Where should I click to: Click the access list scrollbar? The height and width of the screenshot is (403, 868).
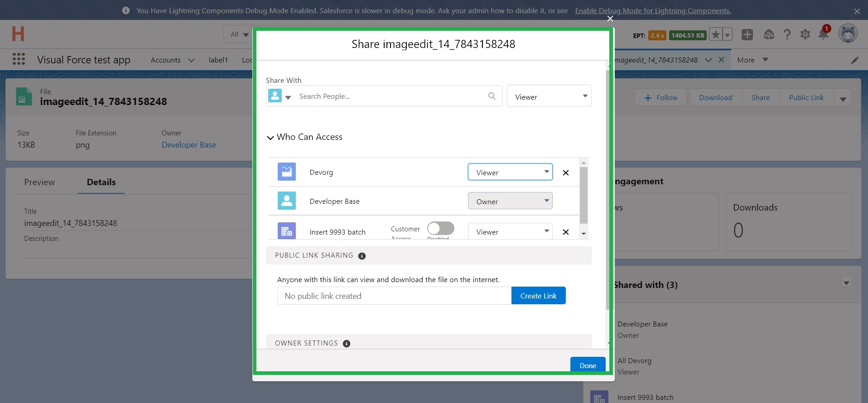click(x=583, y=195)
